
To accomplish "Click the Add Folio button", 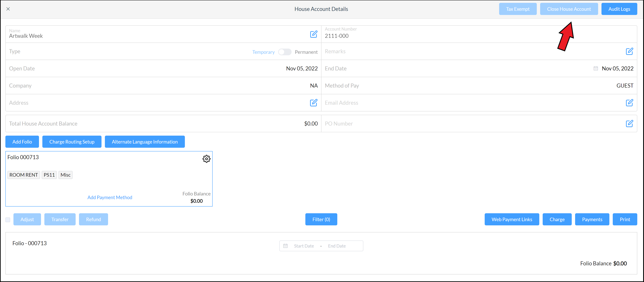I will 22,142.
